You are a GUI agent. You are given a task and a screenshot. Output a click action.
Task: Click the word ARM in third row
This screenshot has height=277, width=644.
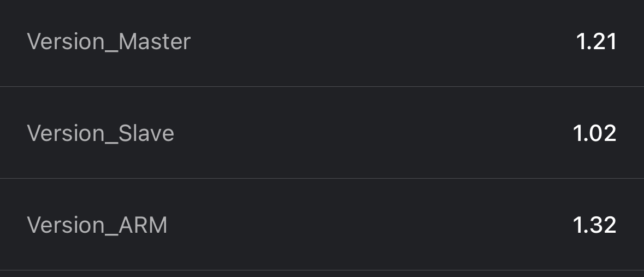click(x=143, y=225)
